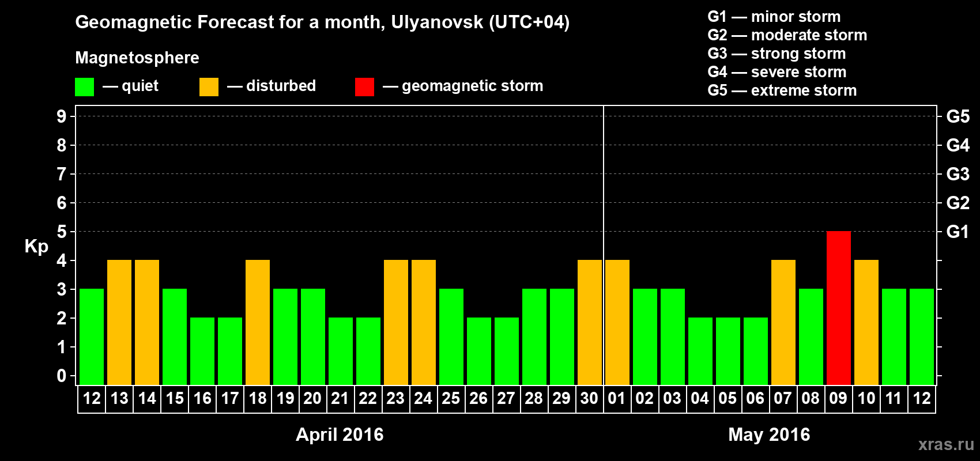Click the 'G5' tick label on right axis
The height and width of the screenshot is (461, 980).
(958, 116)
